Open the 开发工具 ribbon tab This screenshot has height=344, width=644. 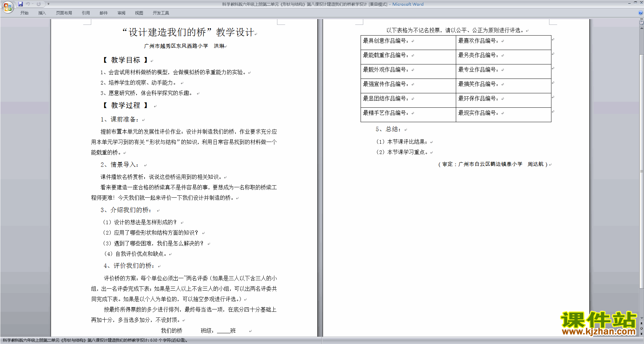[161, 13]
